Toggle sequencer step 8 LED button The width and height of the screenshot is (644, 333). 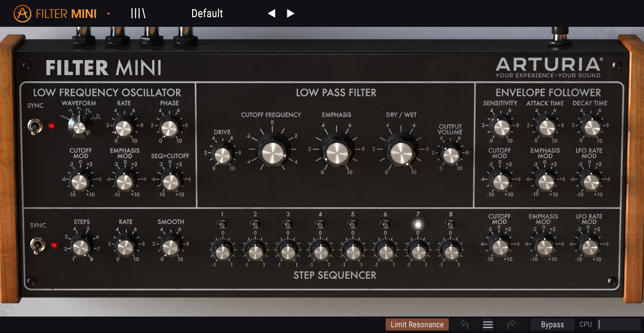(450, 224)
